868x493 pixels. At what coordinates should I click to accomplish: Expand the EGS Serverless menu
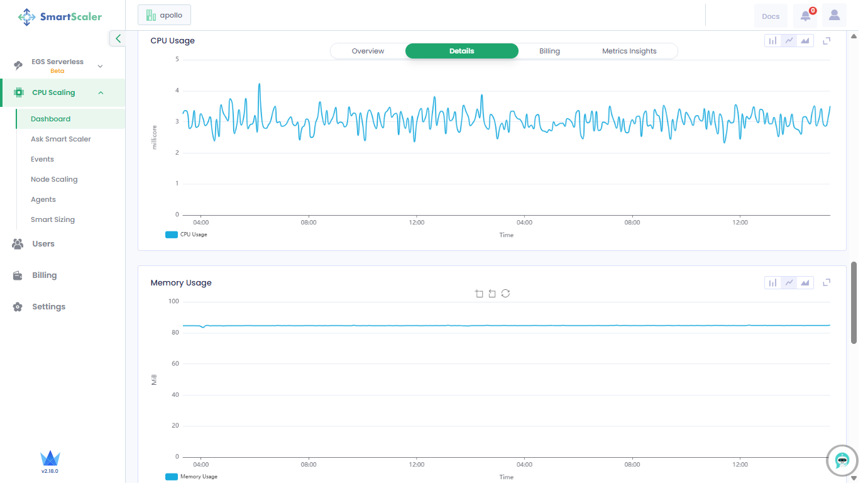pyautogui.click(x=99, y=66)
